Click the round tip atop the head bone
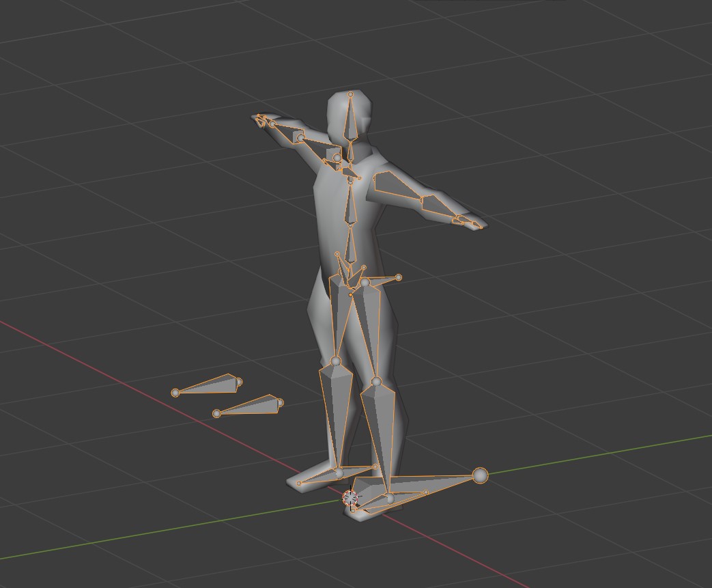Viewport: 712px width, 588px height. click(351, 94)
